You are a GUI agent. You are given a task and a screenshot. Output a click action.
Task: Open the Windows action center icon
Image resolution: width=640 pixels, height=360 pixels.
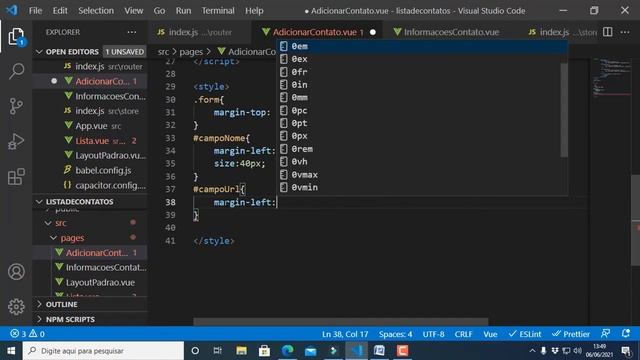coord(626,351)
